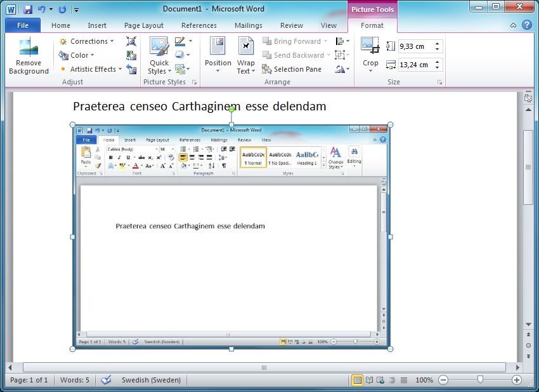Click the Picture Border pen icon
Screen dimensions: 539x392
click(x=180, y=41)
